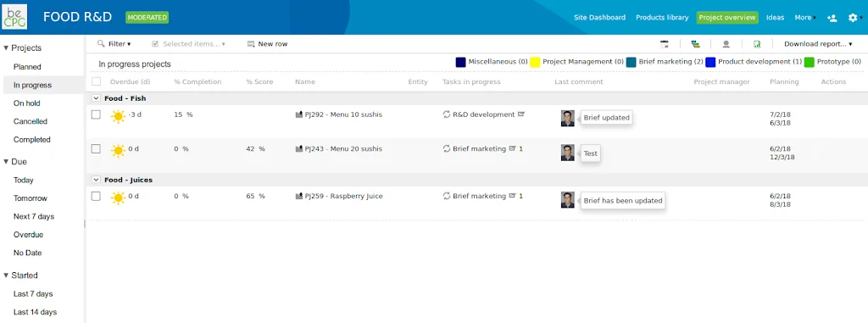The image size is (868, 323).
Task: Click comment icon in the PJ259 task
Action: point(512,196)
